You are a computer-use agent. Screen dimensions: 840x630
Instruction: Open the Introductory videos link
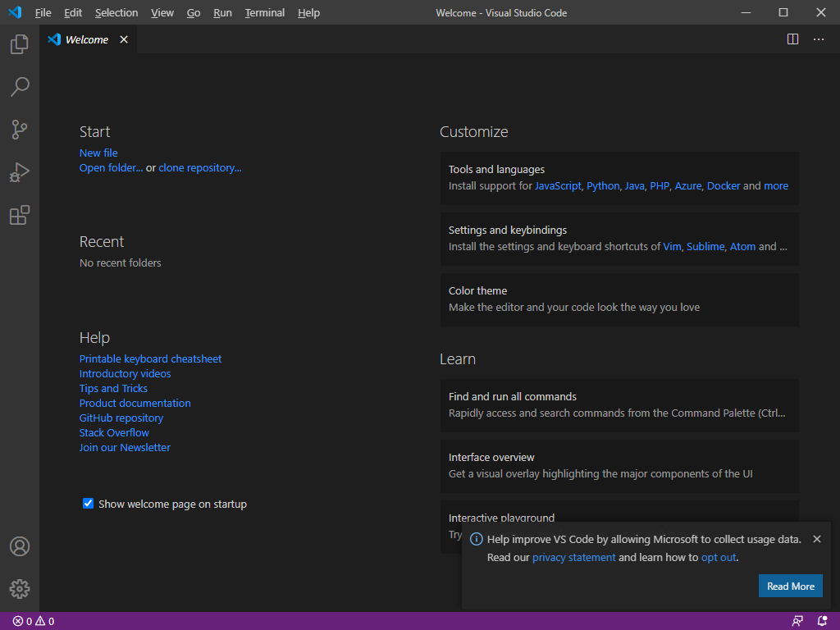tap(125, 374)
